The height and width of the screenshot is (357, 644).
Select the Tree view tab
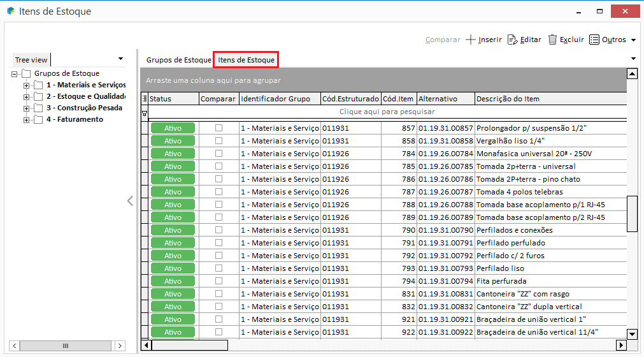pos(31,60)
